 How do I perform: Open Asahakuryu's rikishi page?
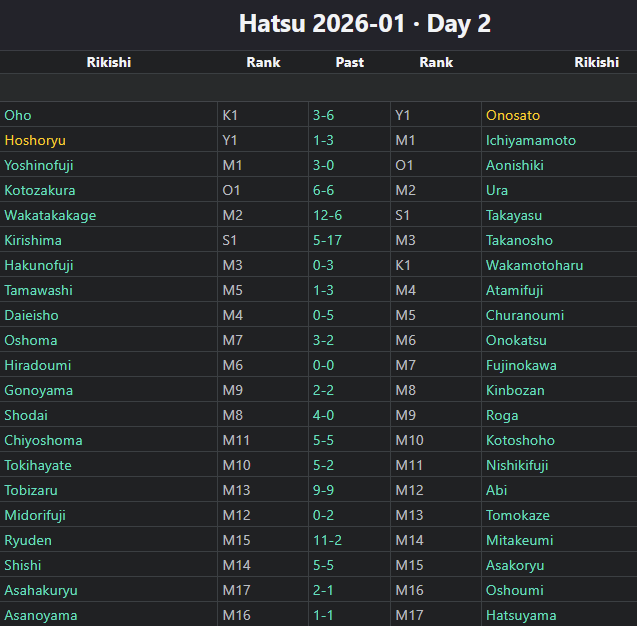(x=41, y=591)
